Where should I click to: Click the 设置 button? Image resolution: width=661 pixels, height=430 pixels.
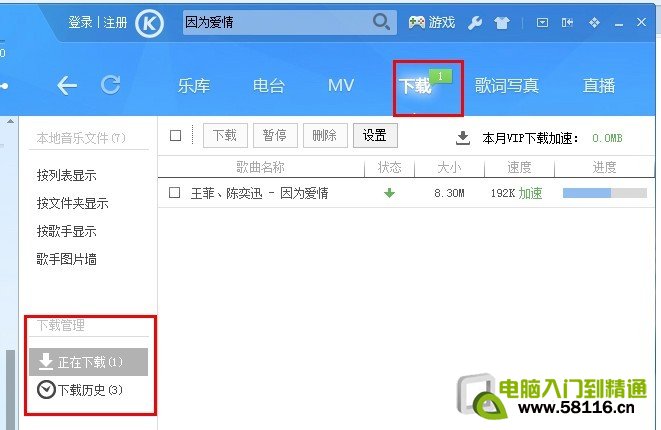(375, 135)
